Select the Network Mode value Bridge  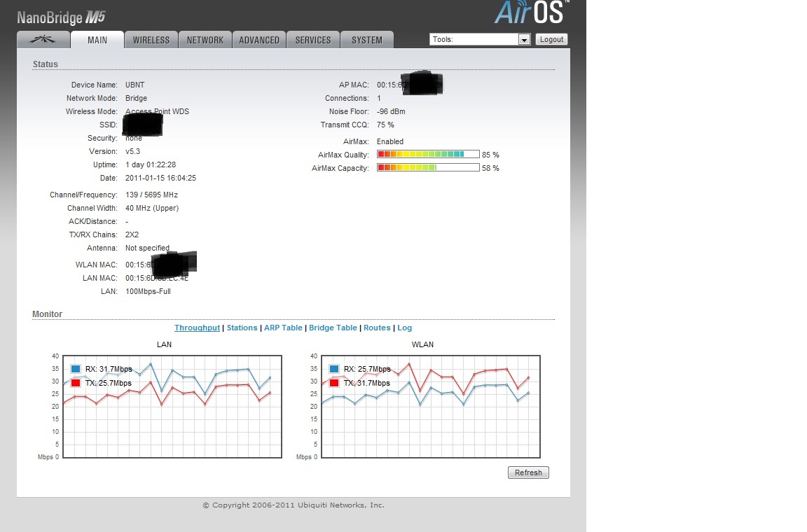coord(136,98)
